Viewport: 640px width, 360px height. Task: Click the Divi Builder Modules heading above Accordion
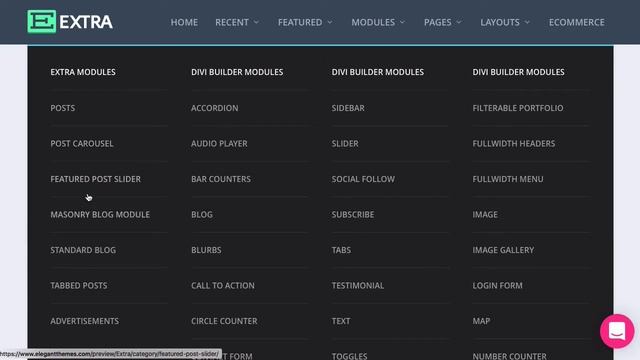pyautogui.click(x=237, y=72)
